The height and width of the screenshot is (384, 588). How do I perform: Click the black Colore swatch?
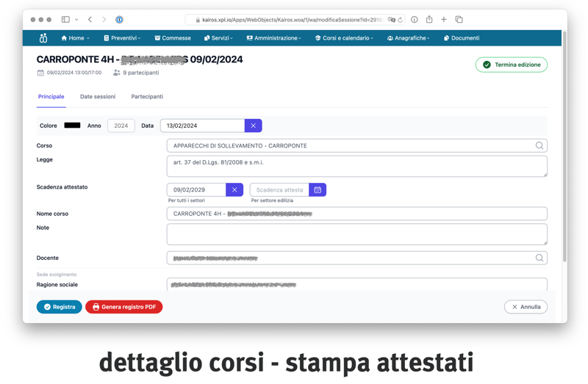pyautogui.click(x=72, y=126)
